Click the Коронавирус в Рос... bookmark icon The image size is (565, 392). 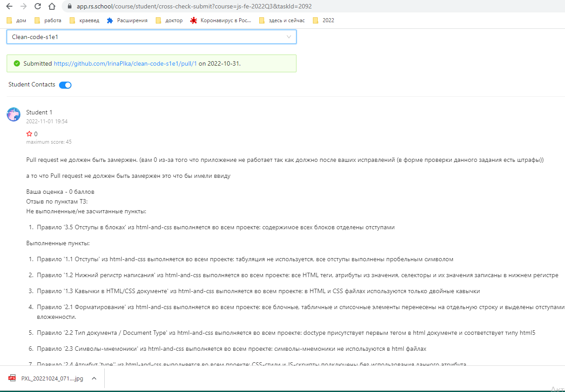(193, 20)
